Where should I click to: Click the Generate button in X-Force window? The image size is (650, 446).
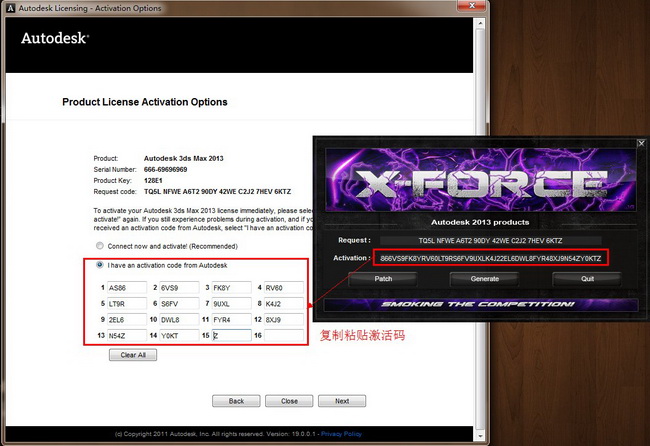(x=485, y=279)
